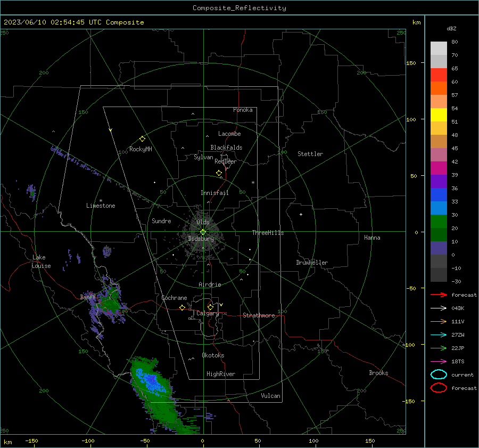Select the magenta 18TS arrow legend entry
This screenshot has height=448, width=479.
point(439,362)
